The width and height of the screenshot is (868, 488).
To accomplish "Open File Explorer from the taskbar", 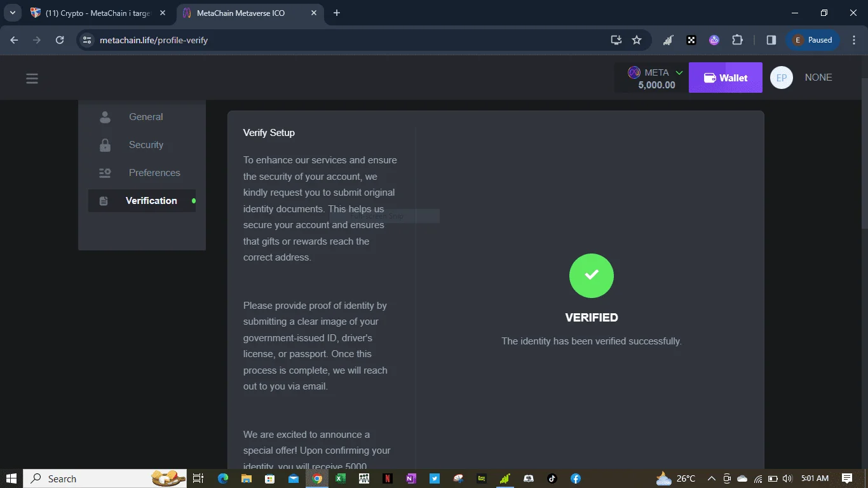I will point(246,478).
